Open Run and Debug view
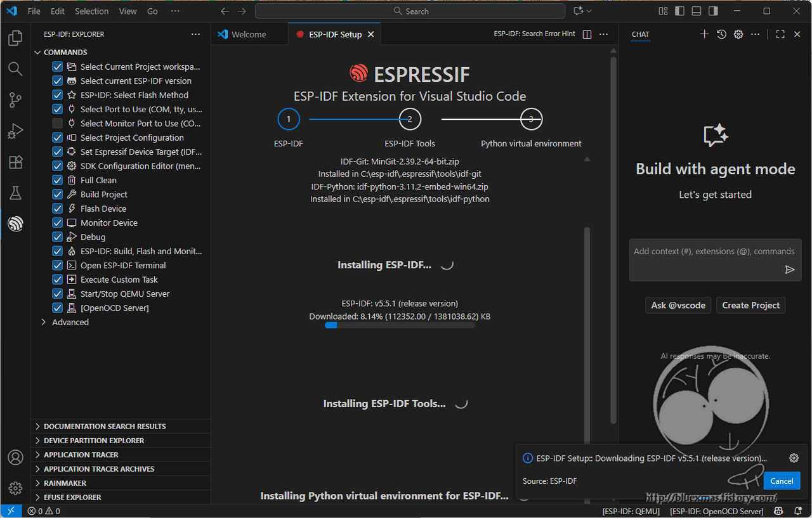The image size is (812, 518). pyautogui.click(x=15, y=131)
